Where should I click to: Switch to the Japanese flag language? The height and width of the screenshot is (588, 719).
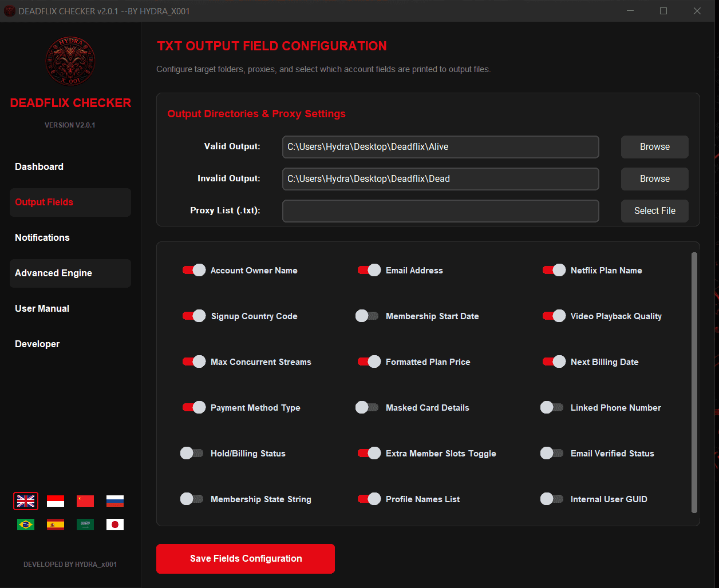pyautogui.click(x=115, y=525)
